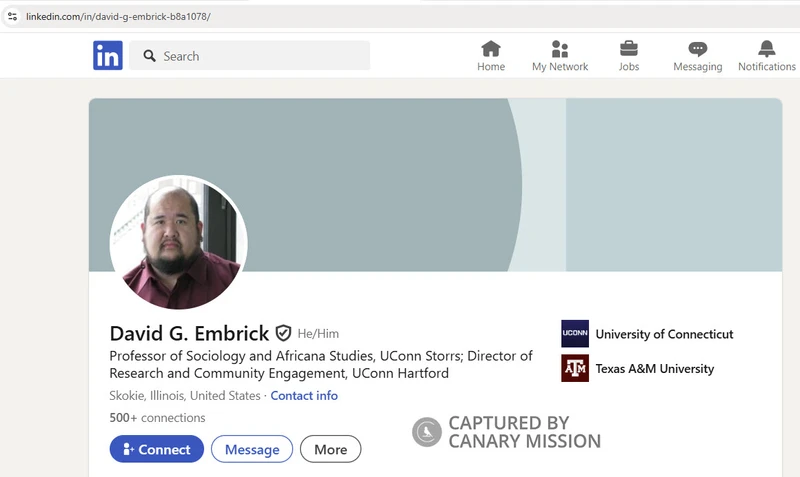This screenshot has width=800, height=477.
Task: View Notifications
Action: click(x=766, y=56)
